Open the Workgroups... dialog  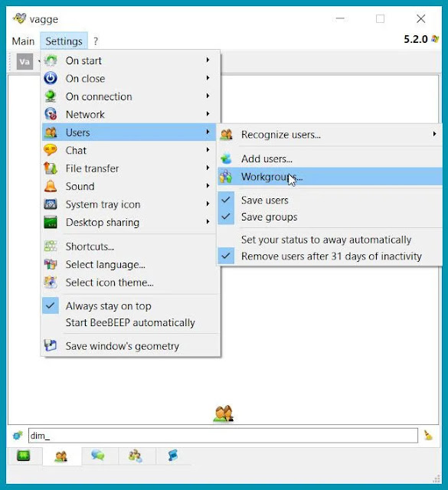[x=330, y=177]
